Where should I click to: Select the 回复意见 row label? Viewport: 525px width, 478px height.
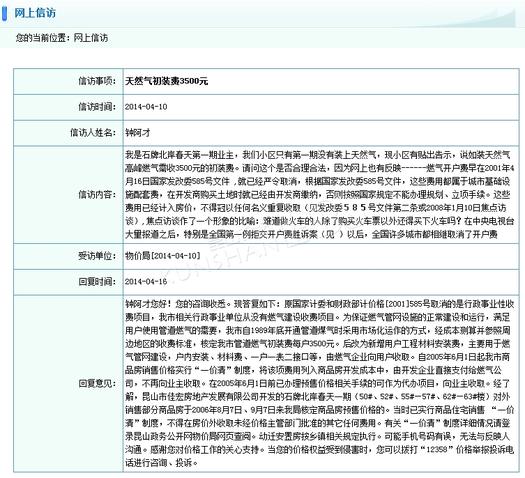pyautogui.click(x=97, y=383)
